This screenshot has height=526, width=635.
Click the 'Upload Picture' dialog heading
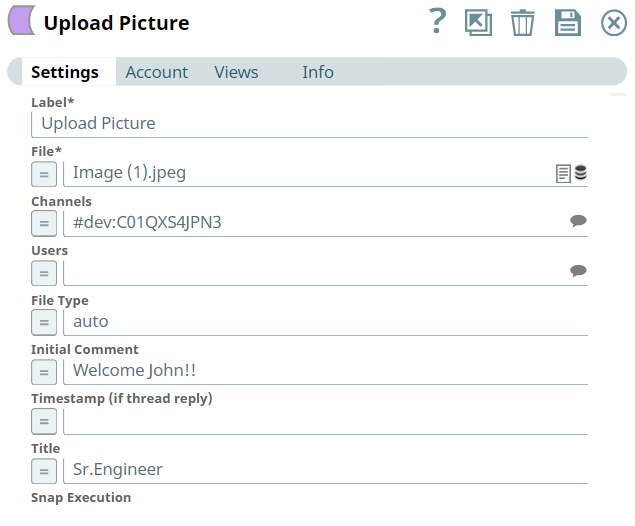116,23
